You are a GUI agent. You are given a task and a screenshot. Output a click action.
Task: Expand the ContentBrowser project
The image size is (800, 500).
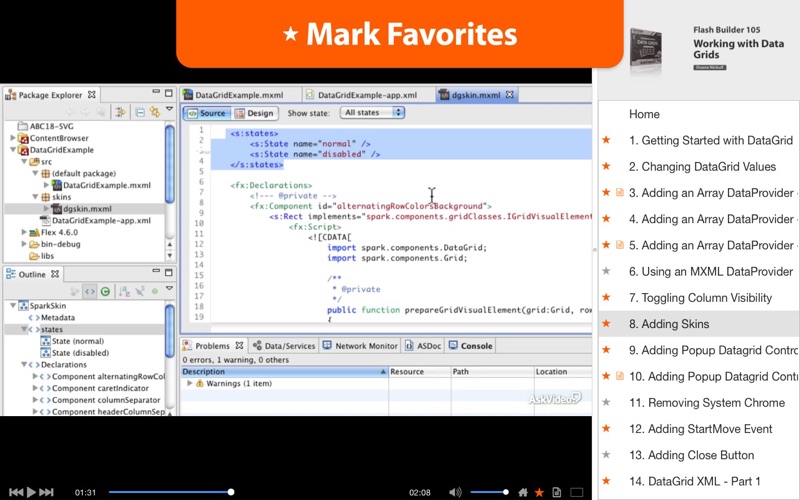[13, 138]
